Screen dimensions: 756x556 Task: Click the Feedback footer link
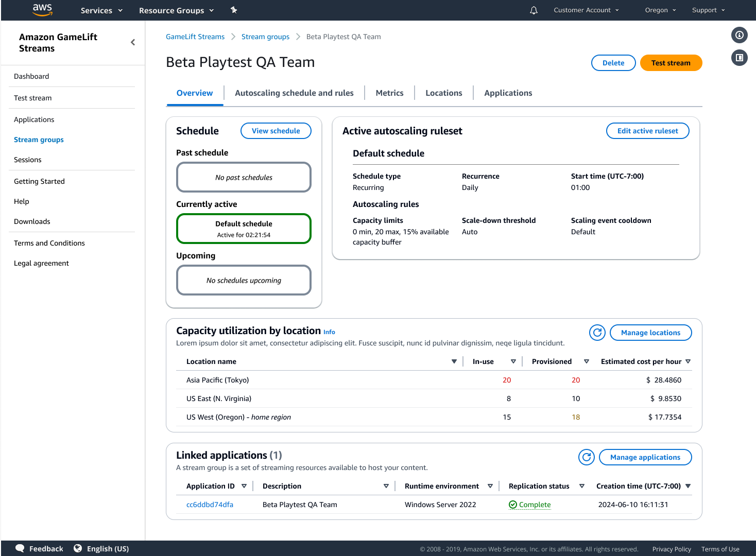(x=46, y=549)
